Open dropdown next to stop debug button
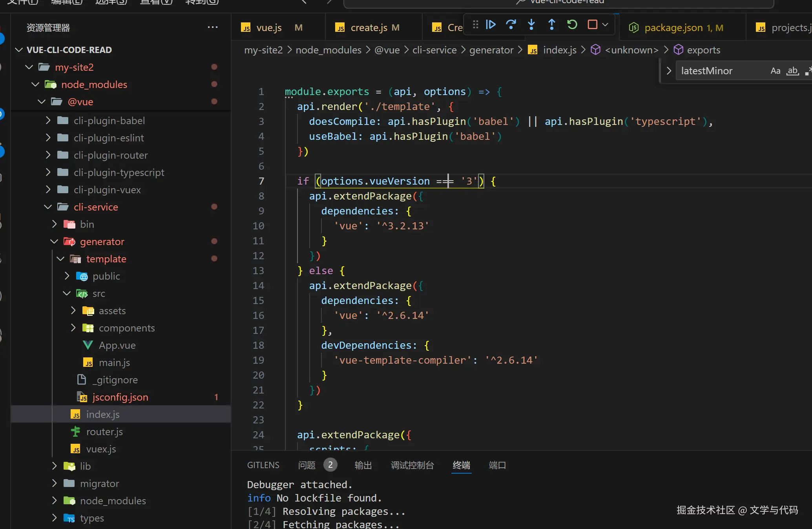 [x=605, y=25]
